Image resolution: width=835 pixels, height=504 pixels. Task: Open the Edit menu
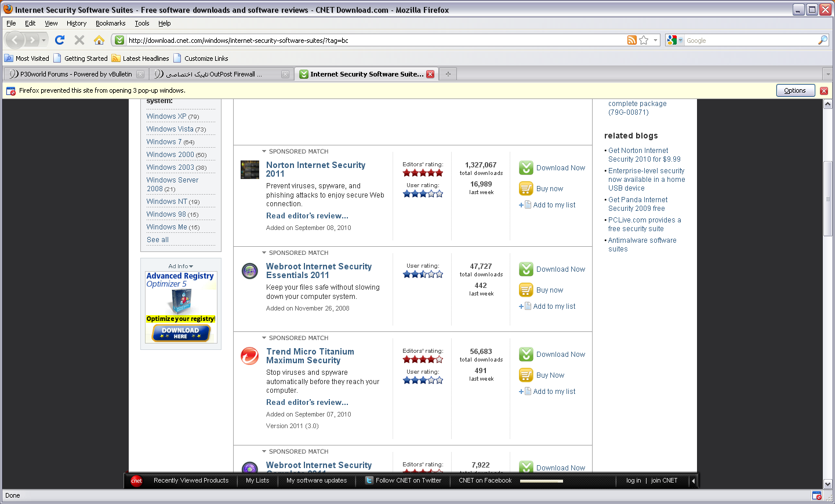pyautogui.click(x=30, y=23)
